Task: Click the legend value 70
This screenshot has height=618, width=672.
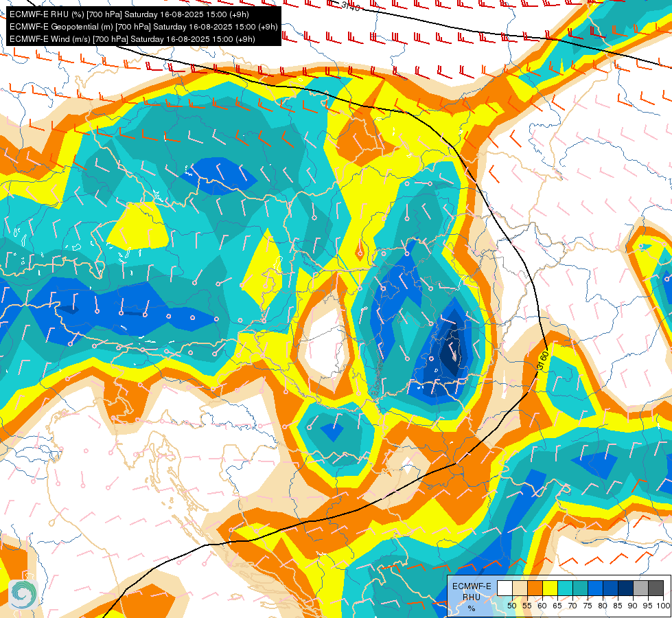Action: point(572,606)
